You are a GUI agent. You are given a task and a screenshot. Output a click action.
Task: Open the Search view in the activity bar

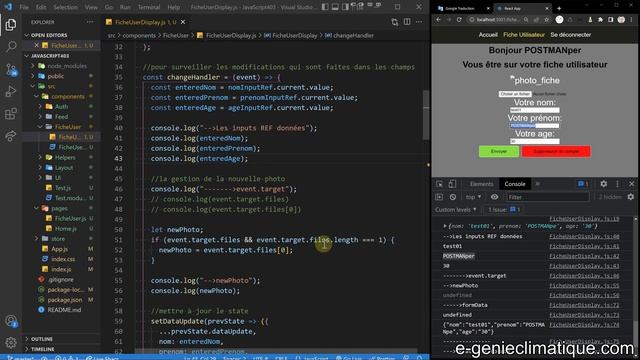point(11,47)
